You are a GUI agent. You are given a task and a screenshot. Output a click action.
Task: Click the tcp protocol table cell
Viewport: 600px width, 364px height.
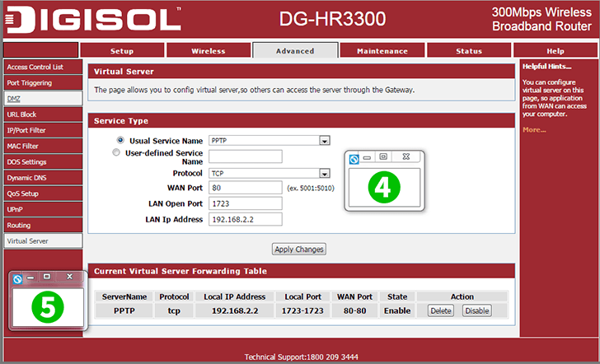click(x=174, y=310)
